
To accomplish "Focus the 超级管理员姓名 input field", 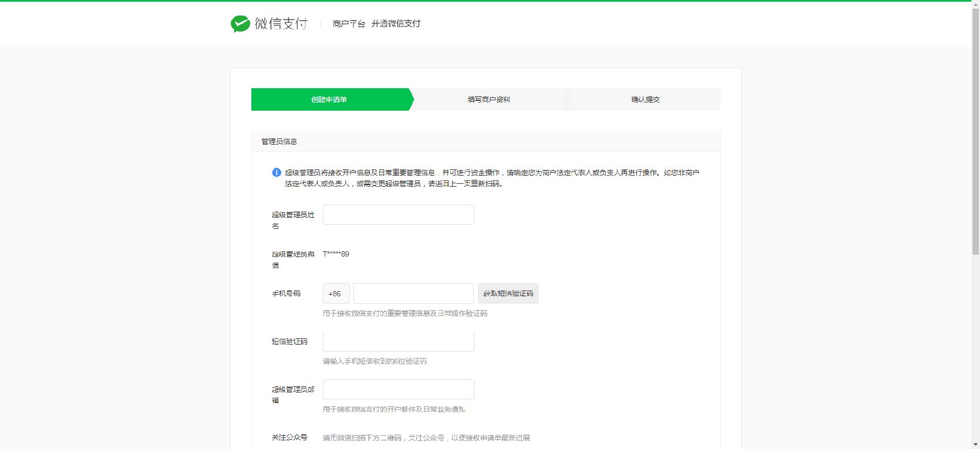I will tap(398, 215).
